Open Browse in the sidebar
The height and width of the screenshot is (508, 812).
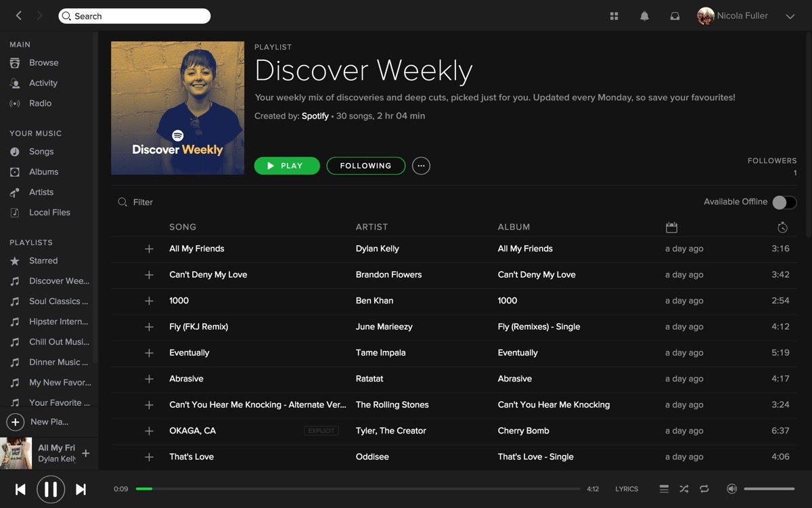point(43,63)
